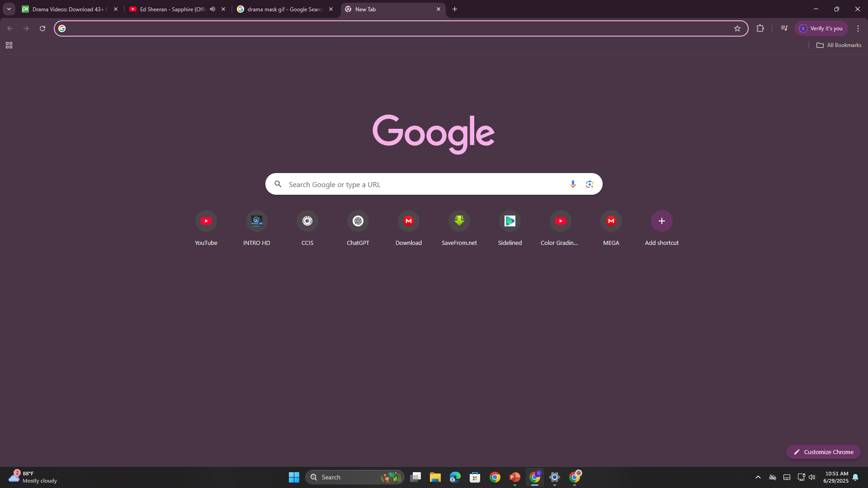Screen dimensions: 868x488
Task: Open the CCIS shortcut
Action: [x=307, y=229]
